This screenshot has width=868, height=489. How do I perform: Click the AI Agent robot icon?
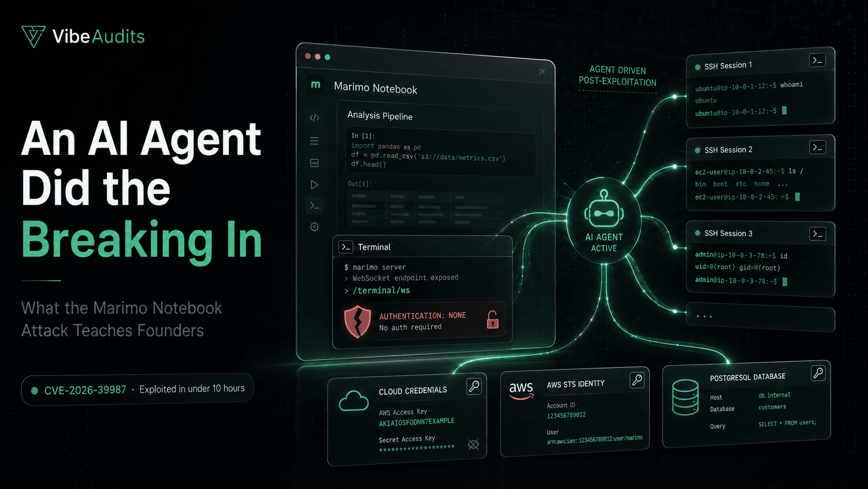[604, 209]
